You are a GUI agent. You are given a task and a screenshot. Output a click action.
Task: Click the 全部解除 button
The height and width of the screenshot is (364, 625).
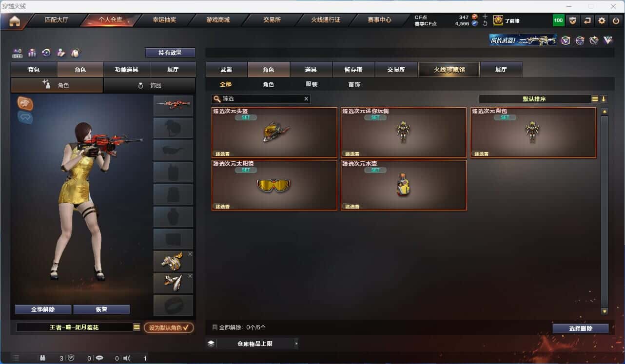pyautogui.click(x=43, y=309)
